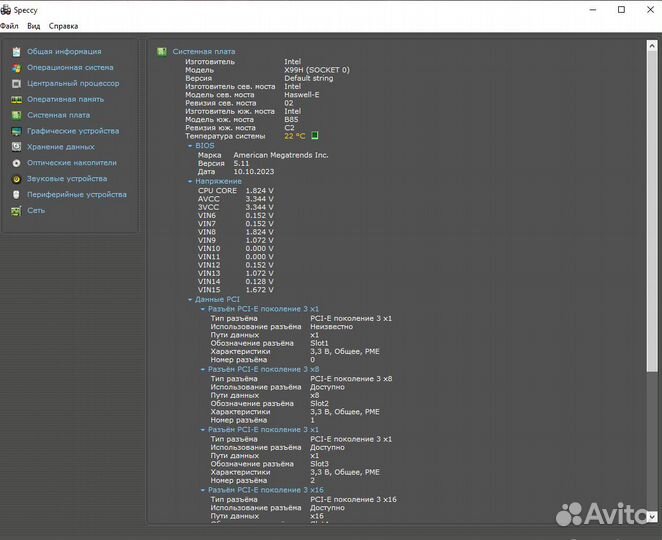
Task: Select Графические устройства in sidebar
Action: [73, 131]
